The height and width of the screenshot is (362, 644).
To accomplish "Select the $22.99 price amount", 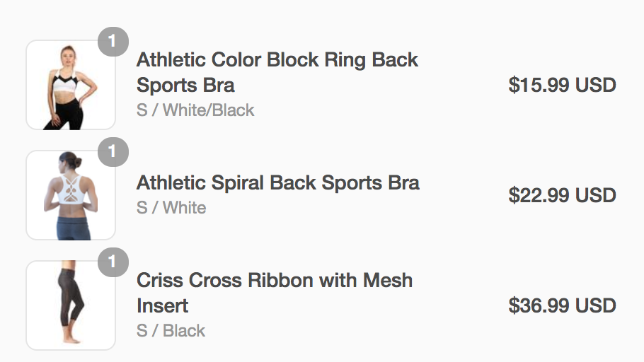I will pyautogui.click(x=539, y=196).
